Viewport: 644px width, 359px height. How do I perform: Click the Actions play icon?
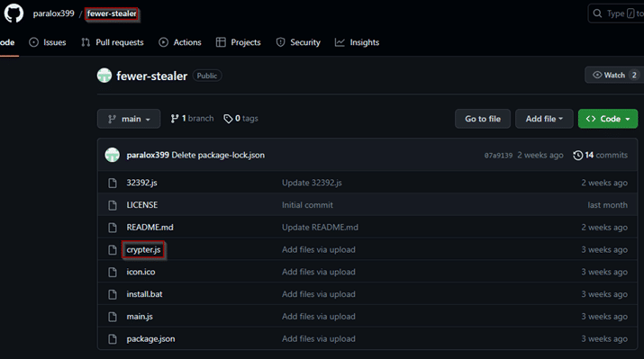(163, 42)
